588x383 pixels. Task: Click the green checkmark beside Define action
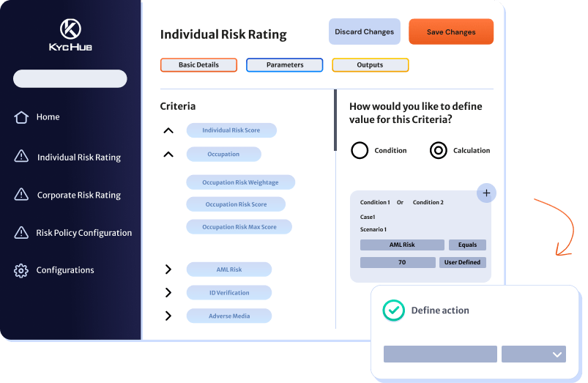point(393,311)
